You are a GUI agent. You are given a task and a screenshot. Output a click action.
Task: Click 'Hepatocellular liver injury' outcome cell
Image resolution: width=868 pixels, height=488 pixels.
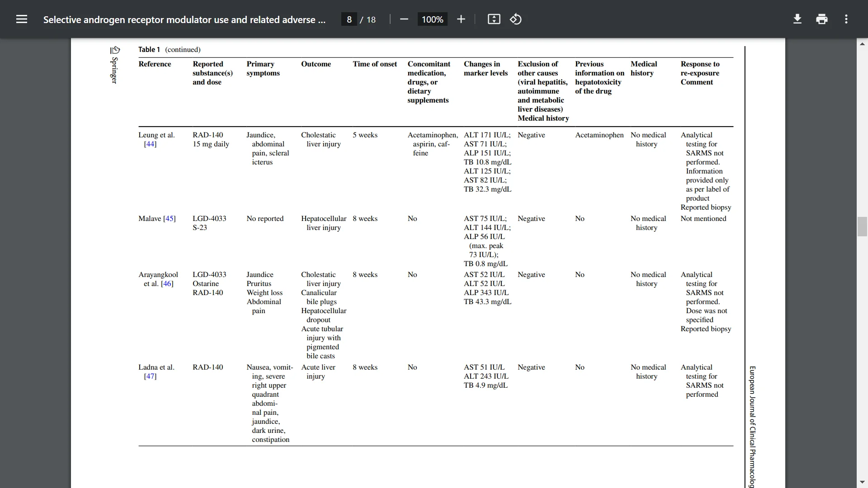click(324, 223)
